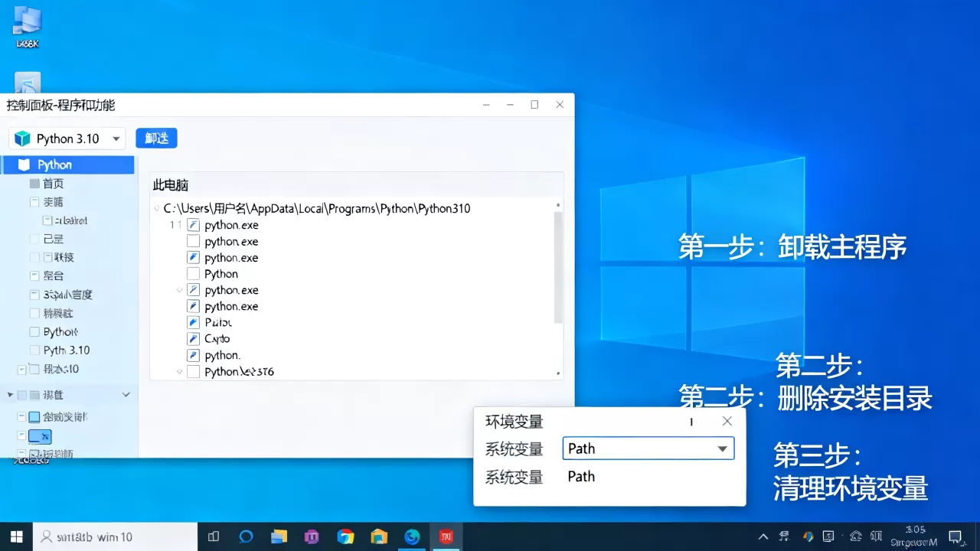
Task: Tick the checkbox of python.exe row labeled 11
Action: [x=193, y=225]
